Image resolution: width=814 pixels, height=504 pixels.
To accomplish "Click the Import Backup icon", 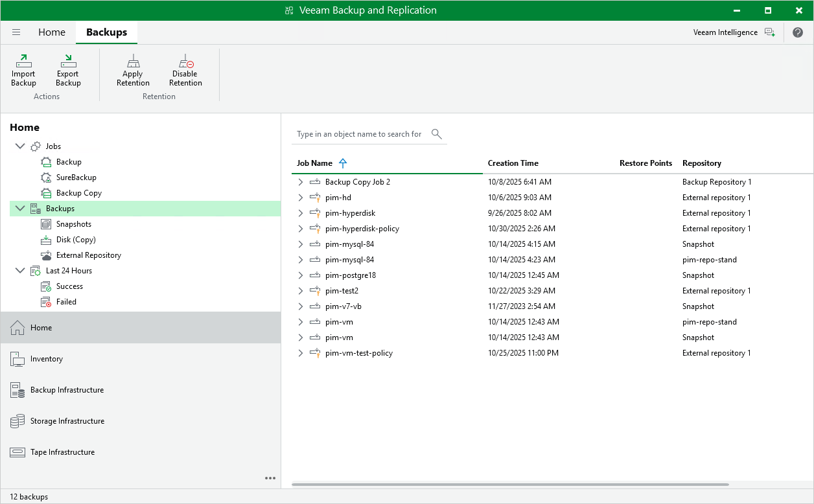I will 23,62.
